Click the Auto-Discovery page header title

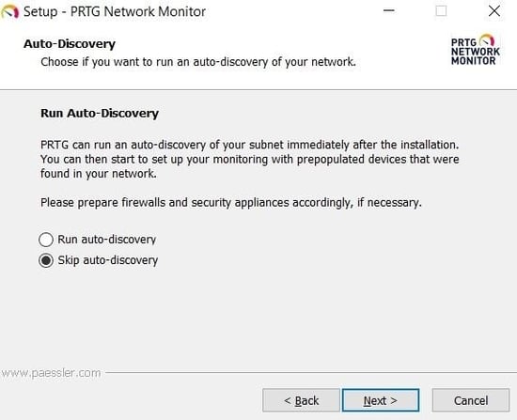pos(70,44)
